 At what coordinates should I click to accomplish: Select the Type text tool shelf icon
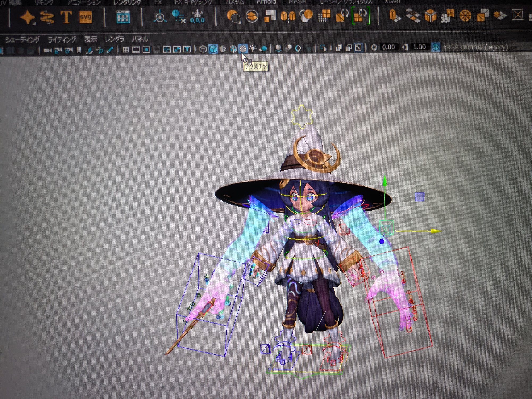click(66, 17)
